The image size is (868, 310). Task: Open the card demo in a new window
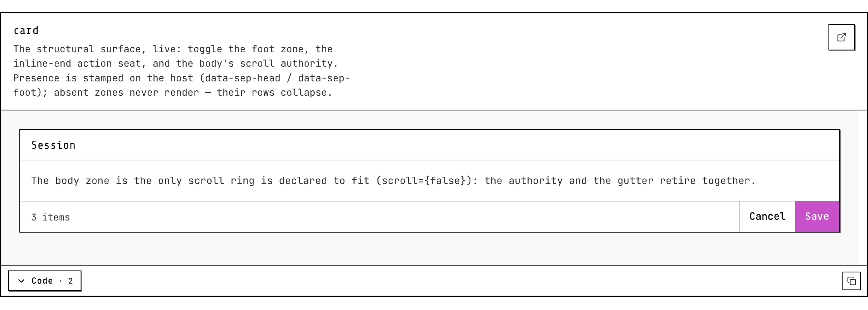(841, 37)
